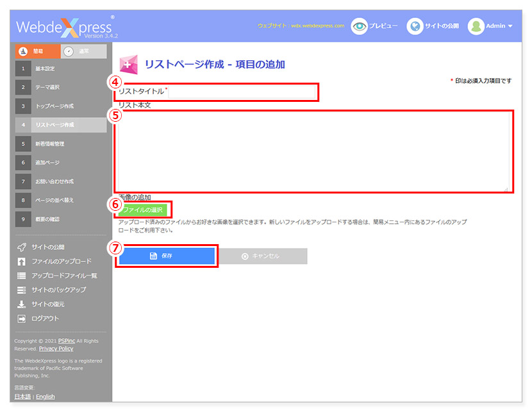Switch to the 簡易 mode tab
532x412 pixels.
pyautogui.click(x=38, y=51)
